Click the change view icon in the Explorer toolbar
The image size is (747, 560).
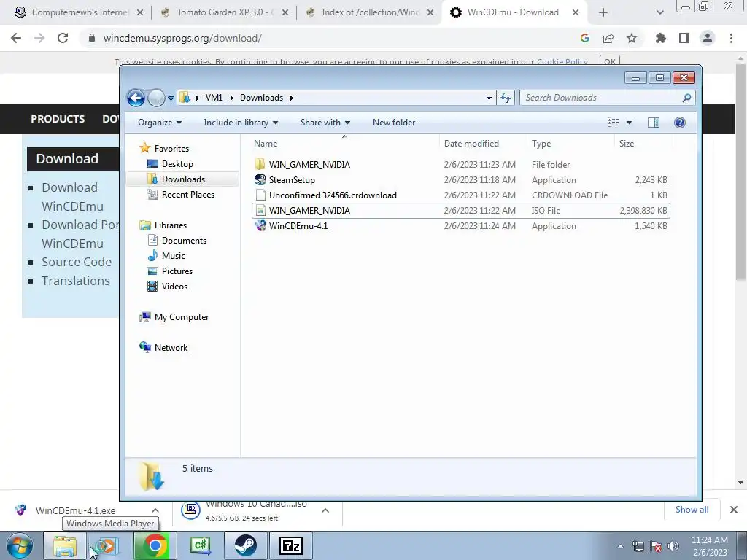(613, 122)
